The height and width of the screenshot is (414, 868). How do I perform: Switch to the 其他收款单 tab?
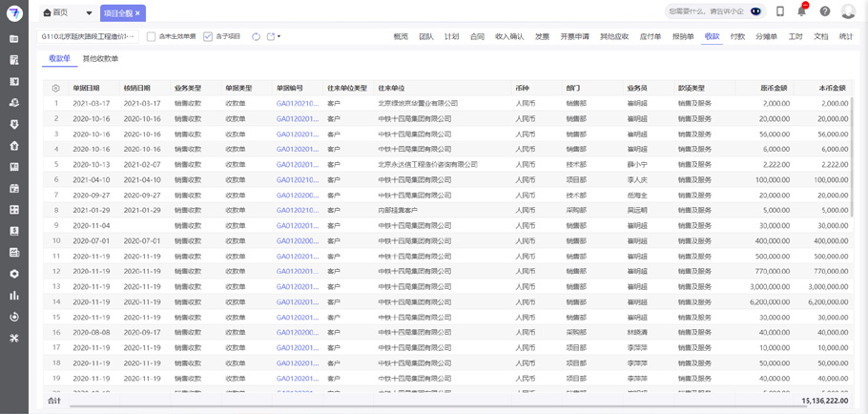(x=100, y=59)
